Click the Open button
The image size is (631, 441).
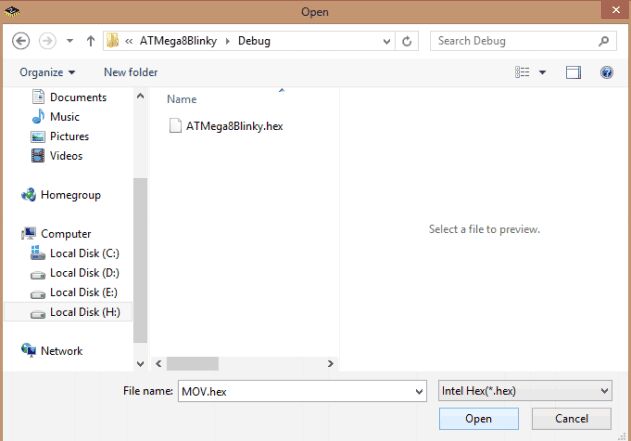[x=478, y=419]
